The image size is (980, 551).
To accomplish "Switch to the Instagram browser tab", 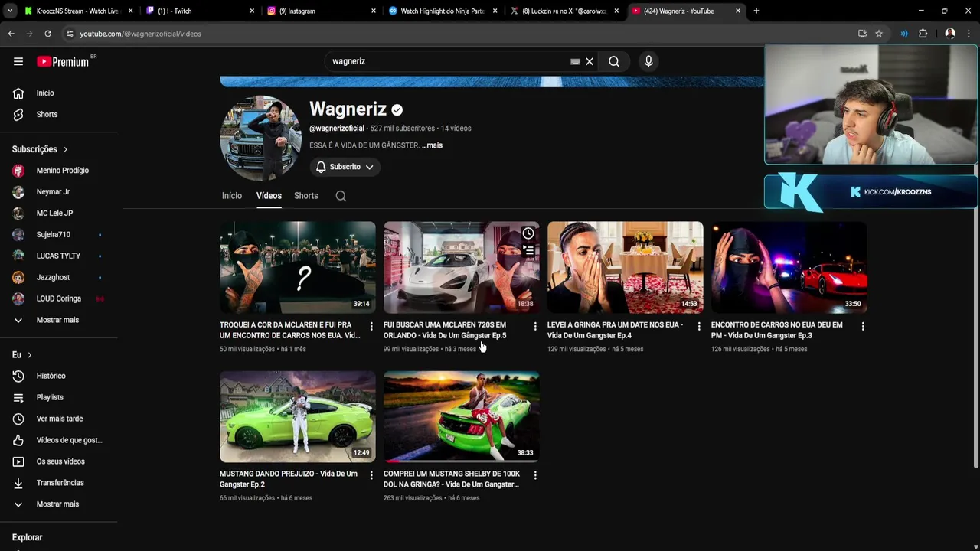I will (x=322, y=11).
